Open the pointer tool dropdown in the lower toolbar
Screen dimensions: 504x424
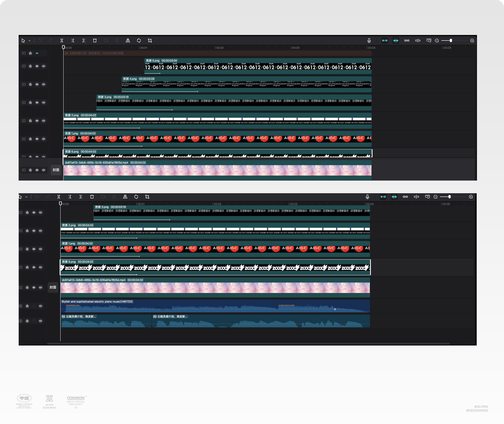26,197
